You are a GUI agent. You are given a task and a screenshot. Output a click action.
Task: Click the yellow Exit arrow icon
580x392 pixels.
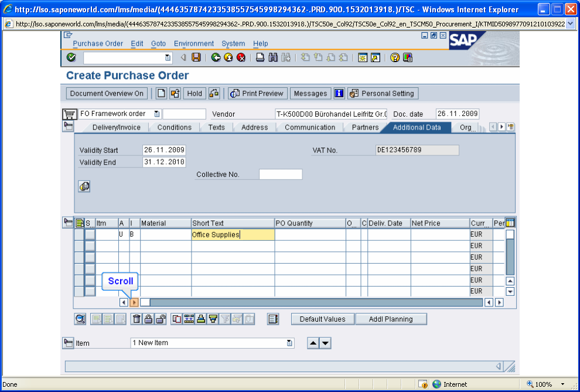(x=228, y=57)
